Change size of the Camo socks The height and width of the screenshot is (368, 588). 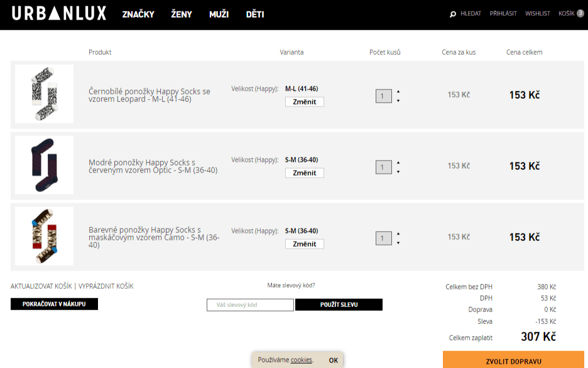pyautogui.click(x=305, y=243)
